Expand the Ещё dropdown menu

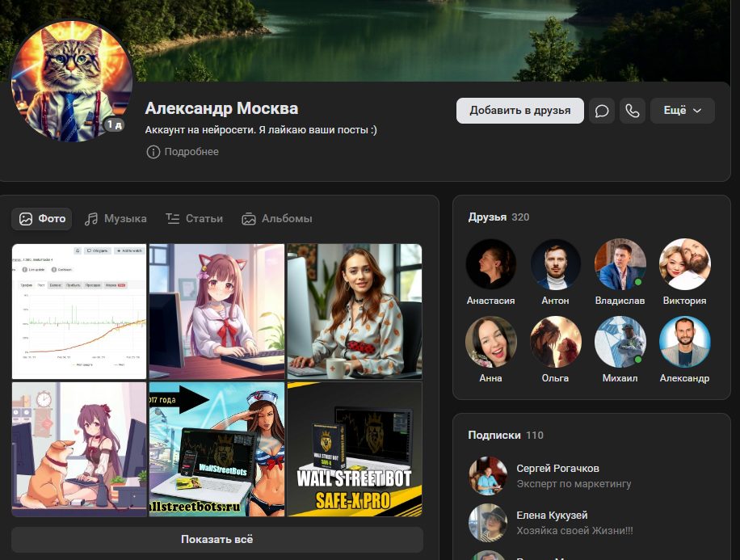point(682,111)
